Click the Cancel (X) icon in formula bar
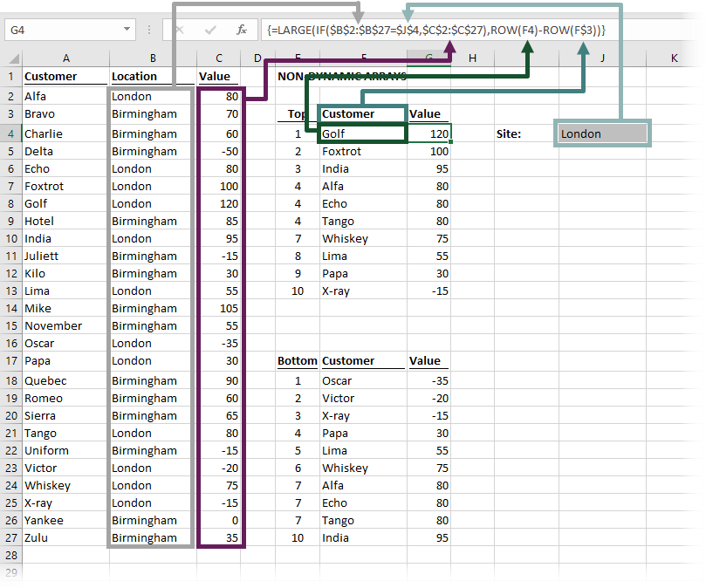Viewport: 706px width, 588px height. tap(180, 29)
